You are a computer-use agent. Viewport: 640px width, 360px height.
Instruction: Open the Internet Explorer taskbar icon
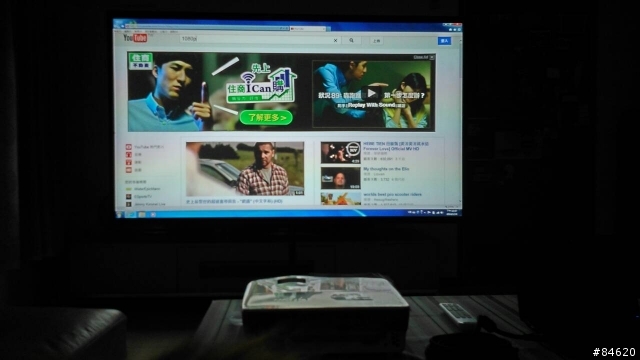131,215
